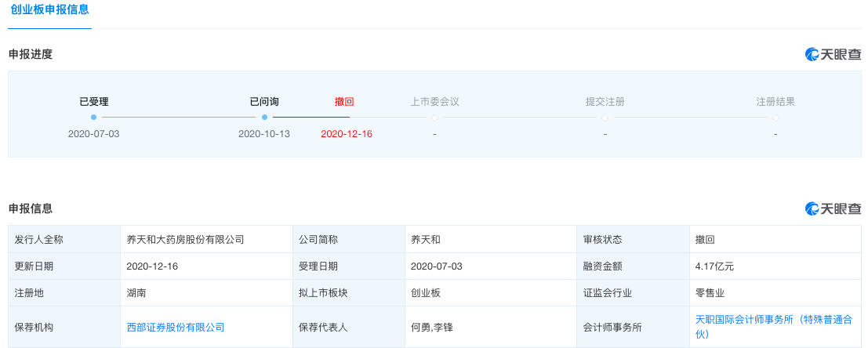Click the 撤回 value in 审核状态 row
Screen dimensions: 868x348
tap(705, 240)
